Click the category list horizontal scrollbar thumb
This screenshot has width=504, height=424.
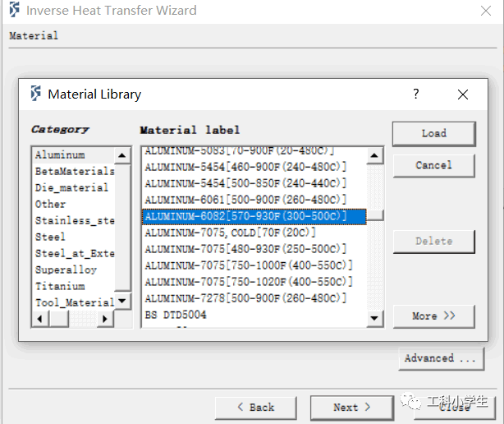(x=59, y=319)
